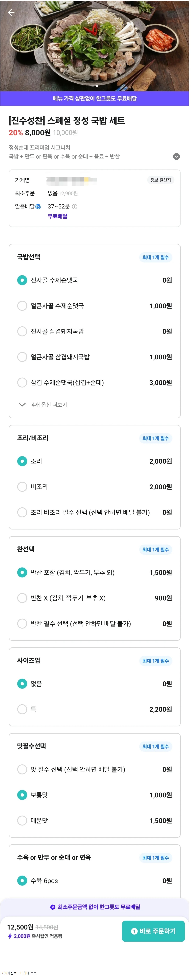The height and width of the screenshot is (980, 191).
Task: Select 진사골 삼겹돼지국밥 option
Action: click(95, 335)
